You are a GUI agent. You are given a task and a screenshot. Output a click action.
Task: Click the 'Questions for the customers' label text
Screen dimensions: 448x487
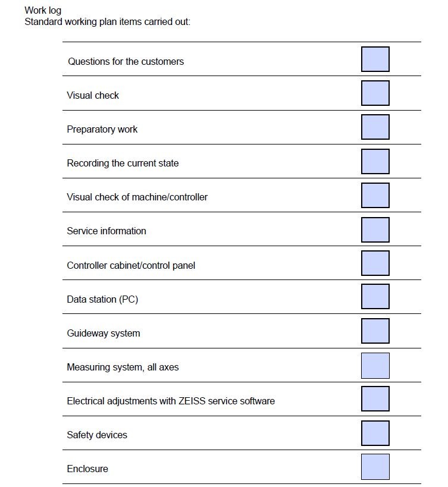(126, 61)
